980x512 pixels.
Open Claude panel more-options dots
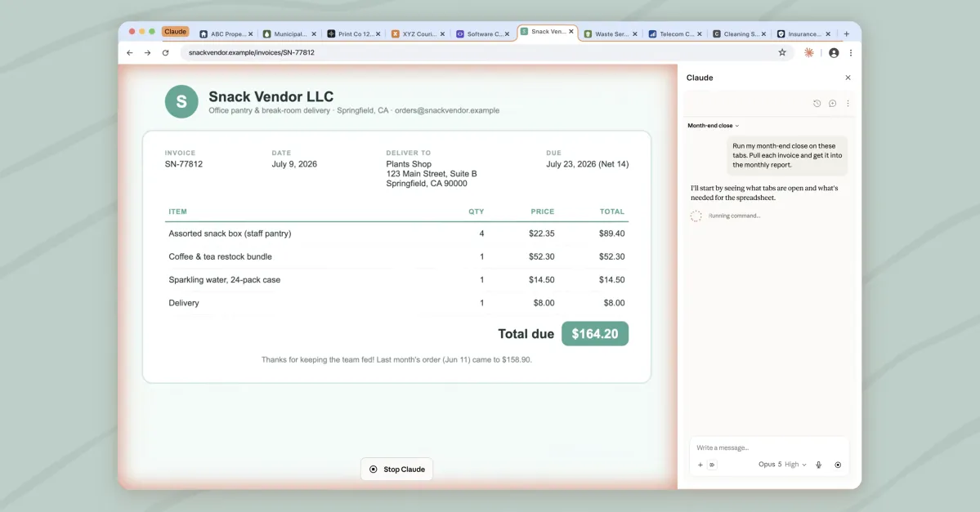pos(848,104)
